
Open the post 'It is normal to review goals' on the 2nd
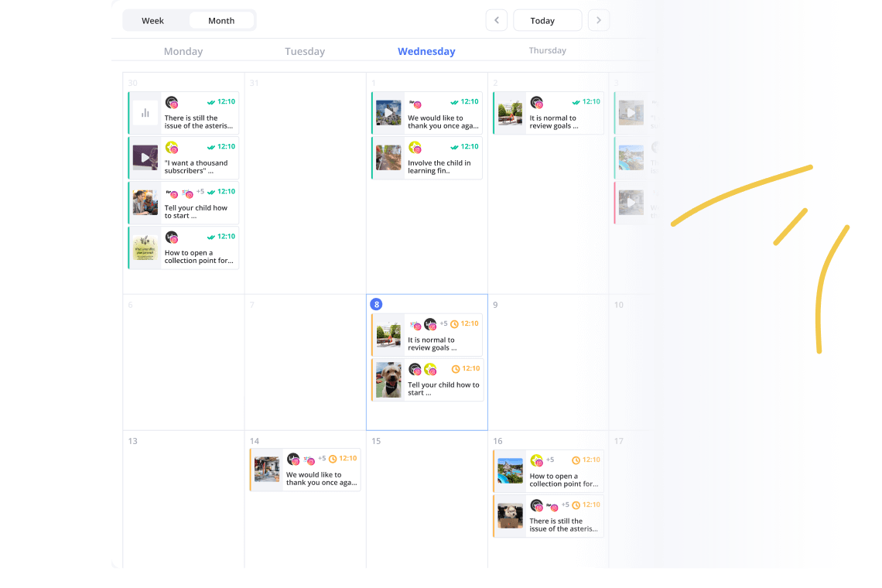click(548, 112)
